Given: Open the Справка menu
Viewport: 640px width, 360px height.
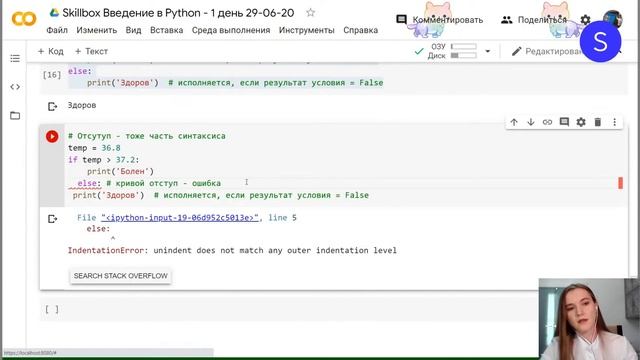Looking at the screenshot, I should coord(360,30).
